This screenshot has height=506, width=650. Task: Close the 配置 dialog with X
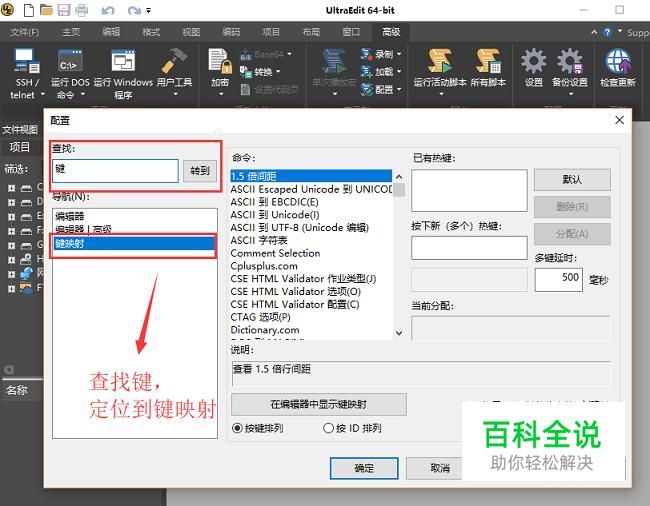[x=619, y=120]
